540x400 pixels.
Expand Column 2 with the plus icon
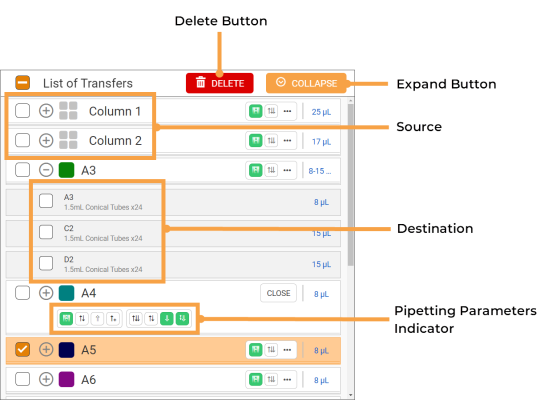[x=46, y=141]
